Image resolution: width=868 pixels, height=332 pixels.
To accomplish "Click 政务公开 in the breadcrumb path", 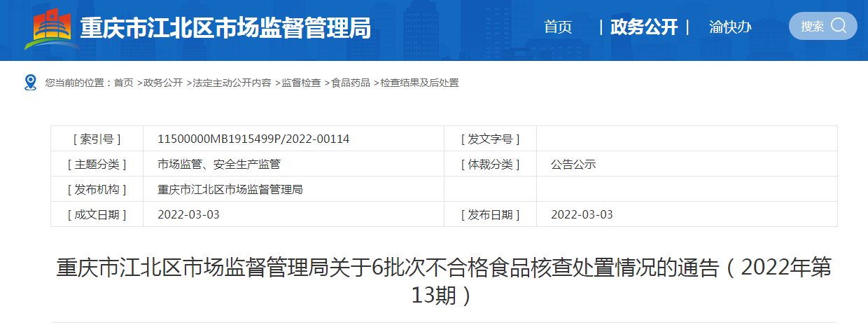I will [162, 83].
